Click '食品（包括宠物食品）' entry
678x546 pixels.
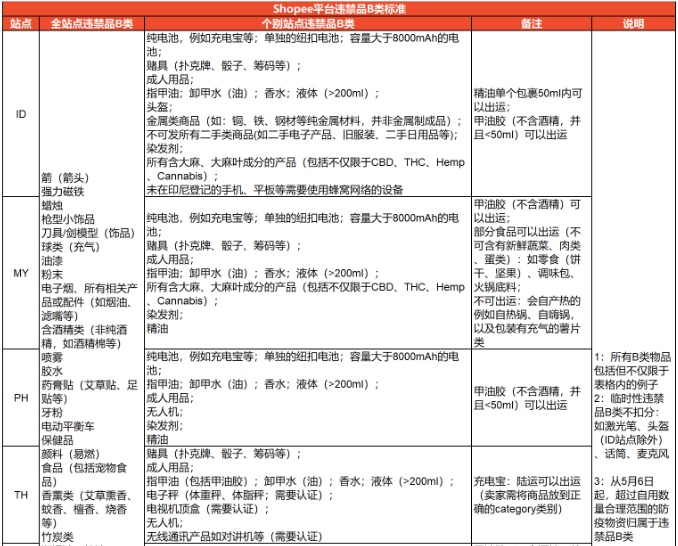84,475
